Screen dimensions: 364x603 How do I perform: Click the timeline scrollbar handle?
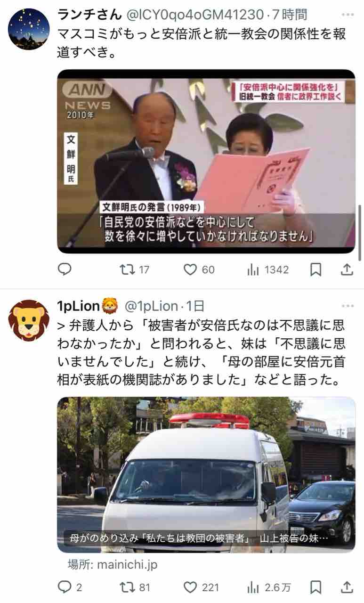pyautogui.click(x=360, y=233)
